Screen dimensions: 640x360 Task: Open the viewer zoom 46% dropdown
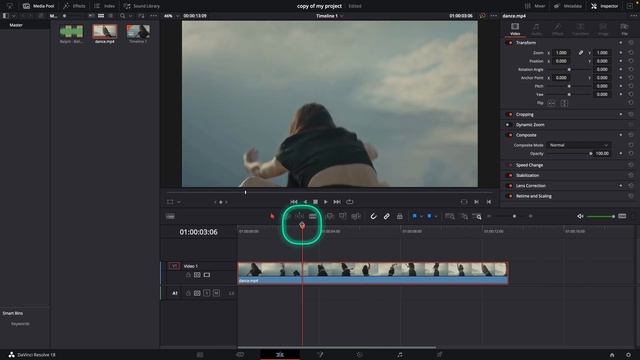click(177, 16)
